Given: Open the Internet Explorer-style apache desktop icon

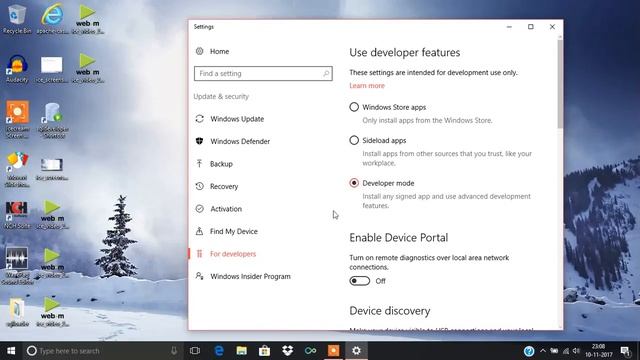Looking at the screenshot, I should 53,18.
